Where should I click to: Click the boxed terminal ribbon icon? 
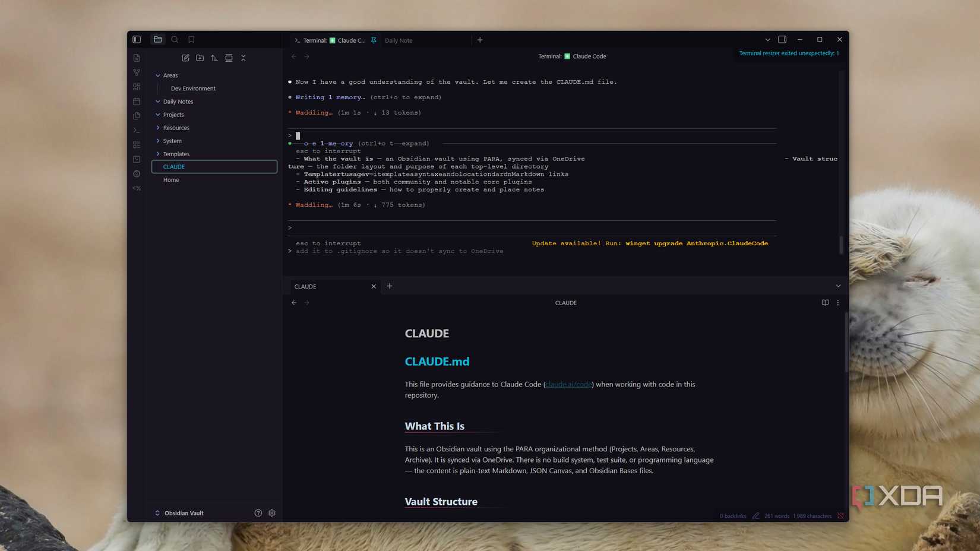[x=137, y=159]
